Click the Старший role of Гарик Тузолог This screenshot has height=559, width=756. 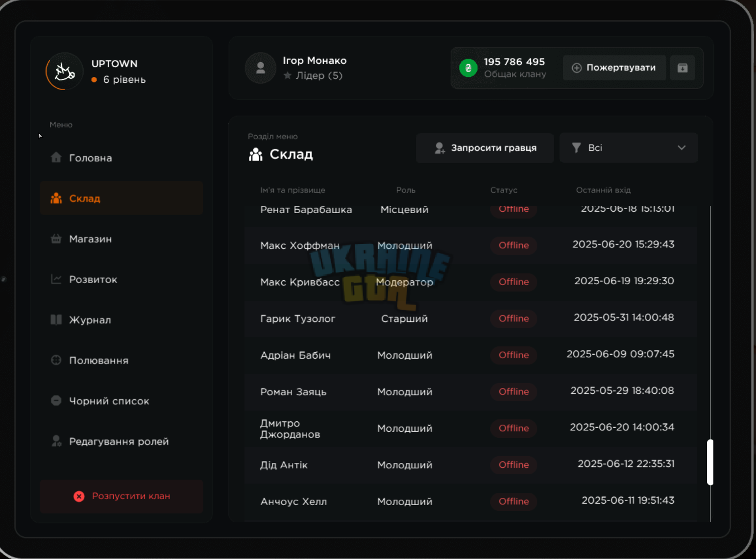pos(405,319)
